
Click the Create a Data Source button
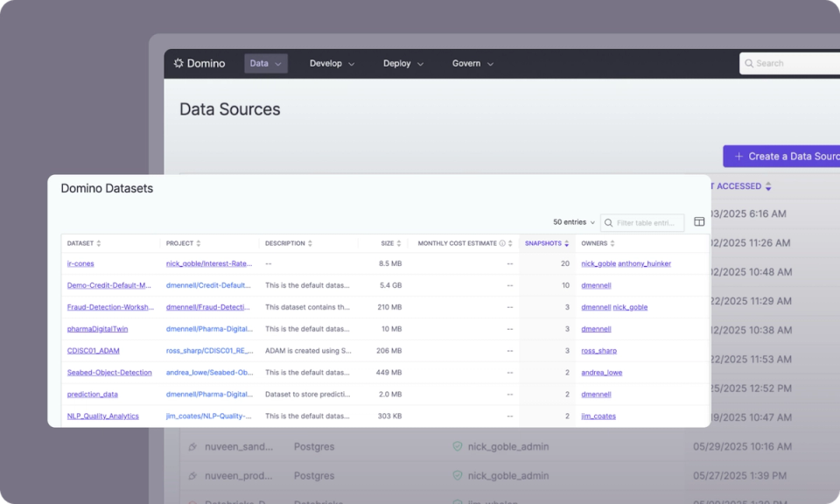click(787, 156)
